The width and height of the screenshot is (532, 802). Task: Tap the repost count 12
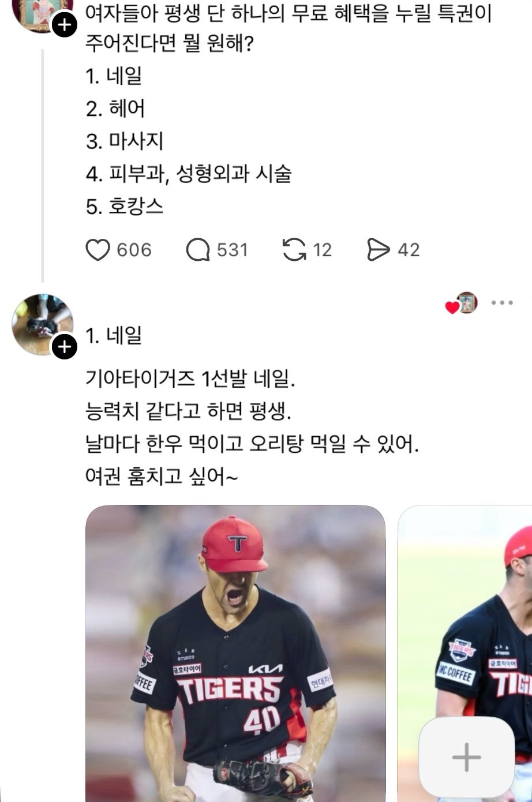pyautogui.click(x=323, y=250)
